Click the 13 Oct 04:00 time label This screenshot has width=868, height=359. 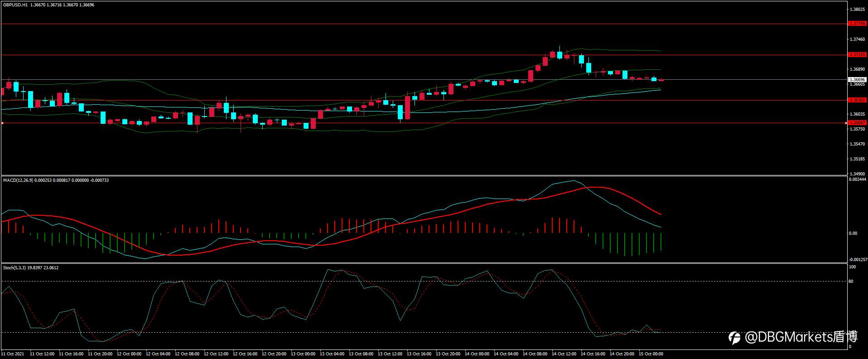332,354
